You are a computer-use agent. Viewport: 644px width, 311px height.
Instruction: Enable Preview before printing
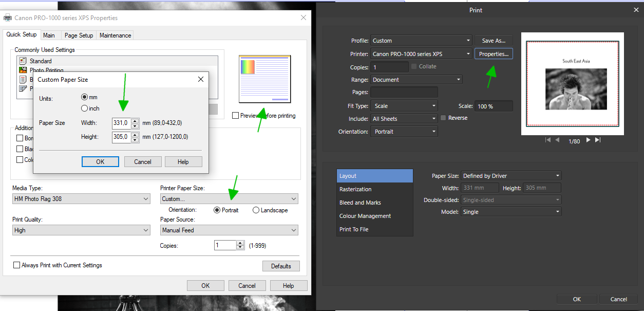click(235, 116)
